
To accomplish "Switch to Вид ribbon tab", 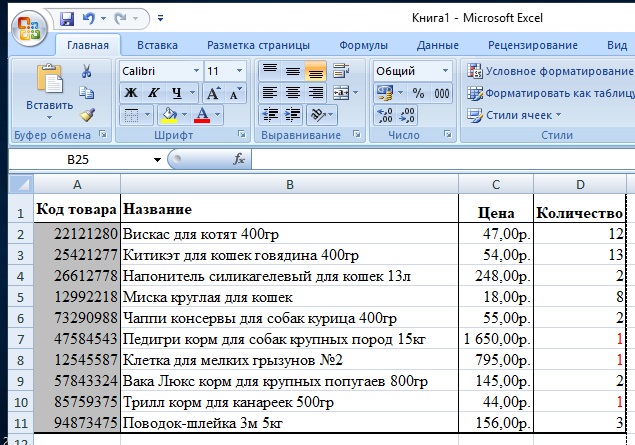I will pos(617,45).
